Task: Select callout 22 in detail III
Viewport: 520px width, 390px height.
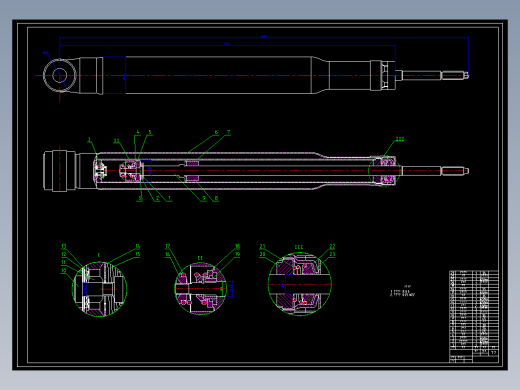Action: 332,247
